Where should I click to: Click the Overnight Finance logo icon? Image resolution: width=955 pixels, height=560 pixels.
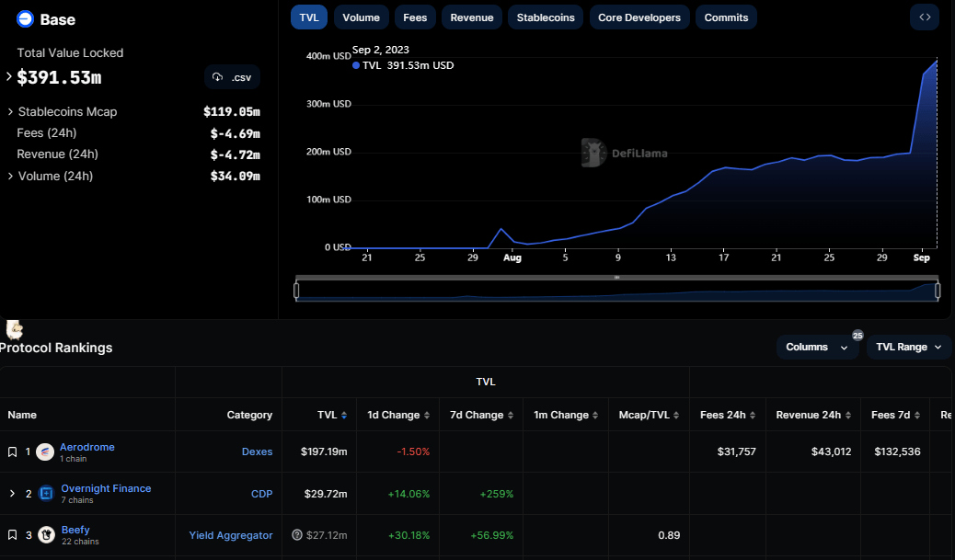pyautogui.click(x=46, y=494)
